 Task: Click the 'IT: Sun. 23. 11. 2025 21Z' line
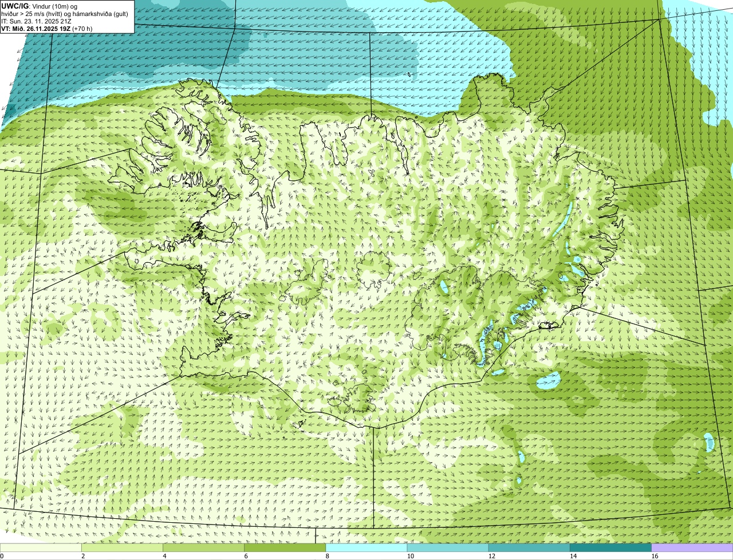[36, 21]
